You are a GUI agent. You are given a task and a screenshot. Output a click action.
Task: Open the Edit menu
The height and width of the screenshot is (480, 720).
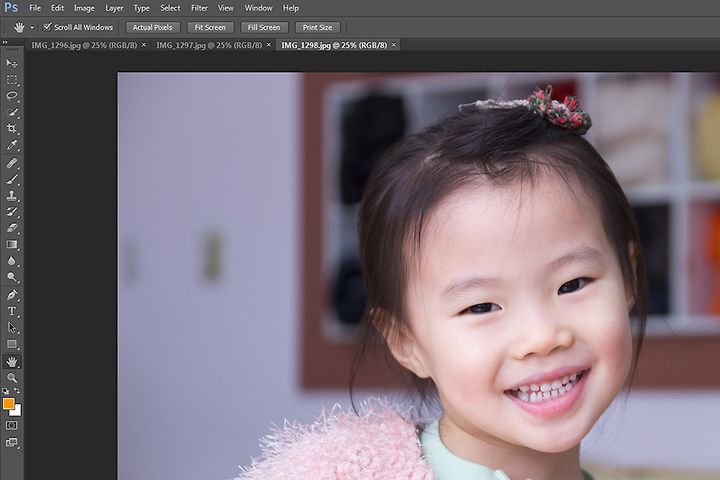(57, 8)
